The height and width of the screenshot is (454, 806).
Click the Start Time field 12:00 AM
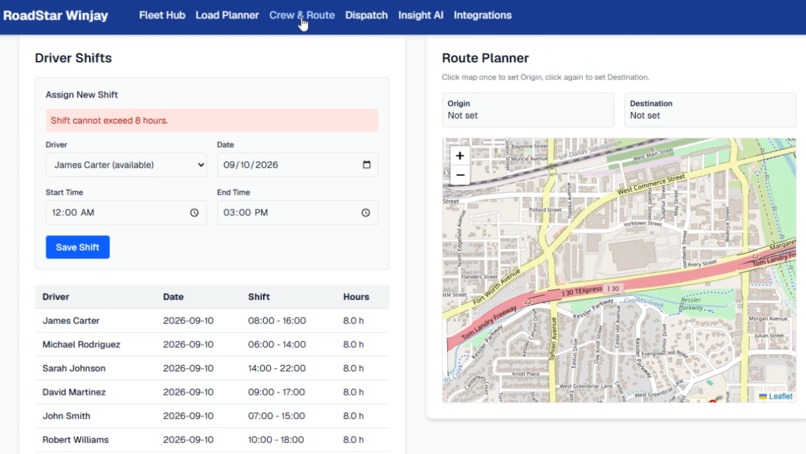click(x=126, y=212)
